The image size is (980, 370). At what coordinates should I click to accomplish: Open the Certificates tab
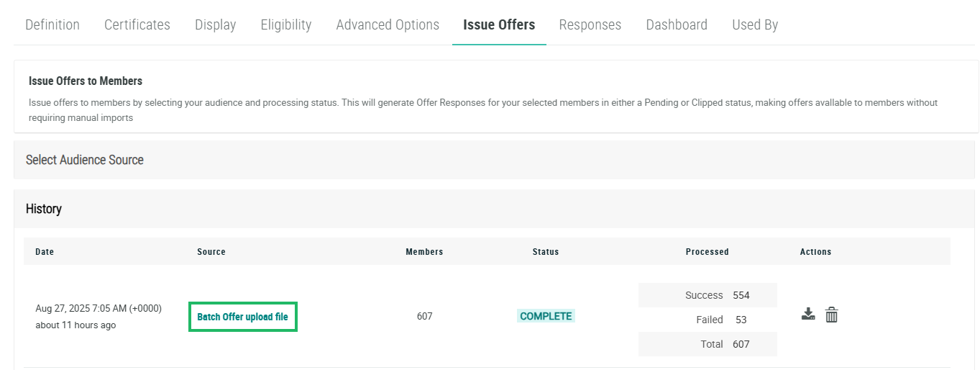[137, 24]
